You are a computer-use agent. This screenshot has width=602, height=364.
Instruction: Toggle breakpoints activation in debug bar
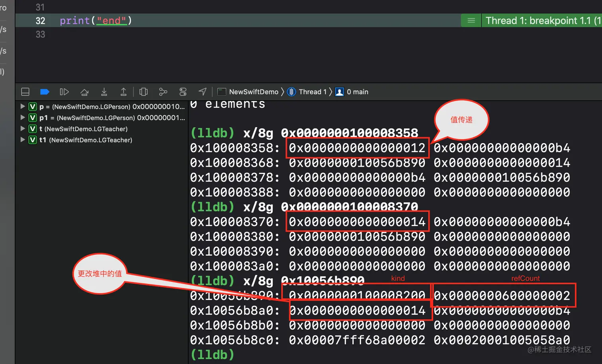point(45,92)
